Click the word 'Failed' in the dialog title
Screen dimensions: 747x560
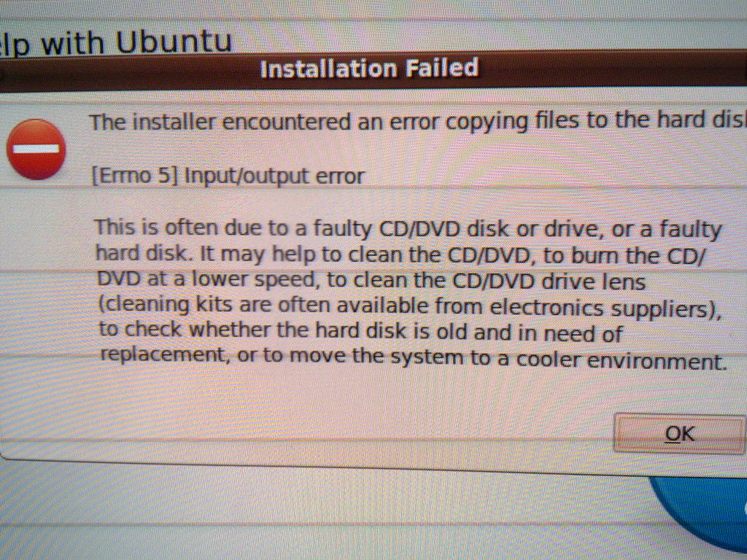(441, 68)
